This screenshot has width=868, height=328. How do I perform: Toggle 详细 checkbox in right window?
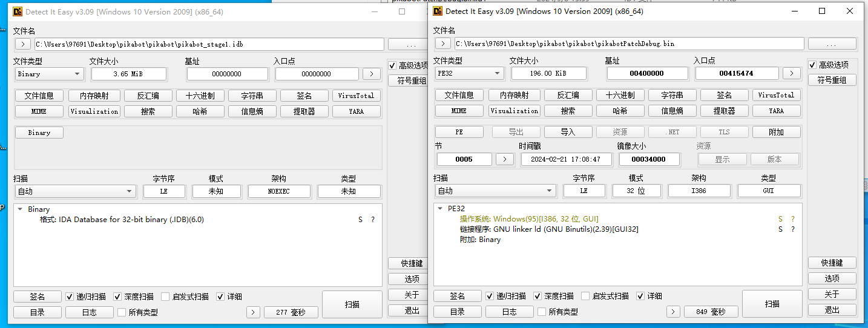coord(640,296)
